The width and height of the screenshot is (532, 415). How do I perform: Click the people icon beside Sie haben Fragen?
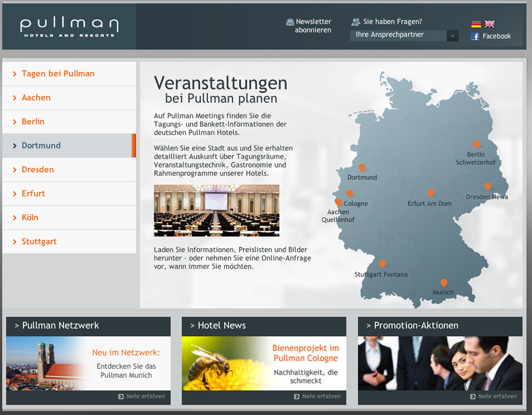[x=356, y=22]
